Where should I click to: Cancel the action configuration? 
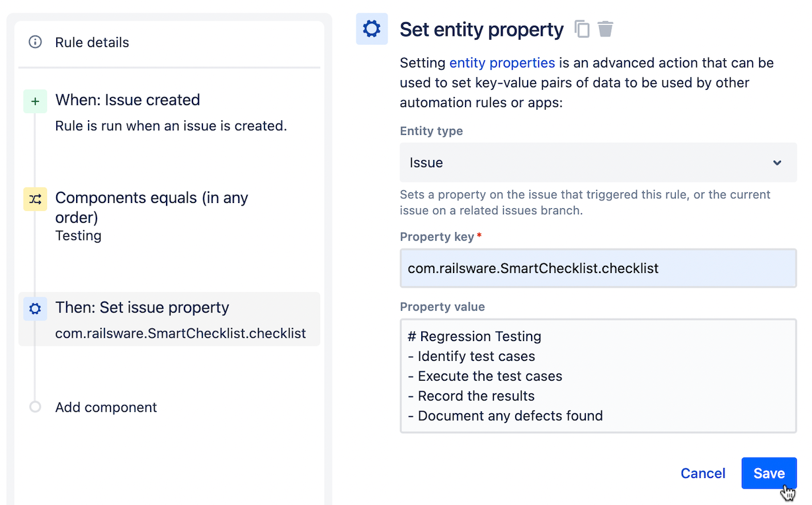(x=702, y=473)
